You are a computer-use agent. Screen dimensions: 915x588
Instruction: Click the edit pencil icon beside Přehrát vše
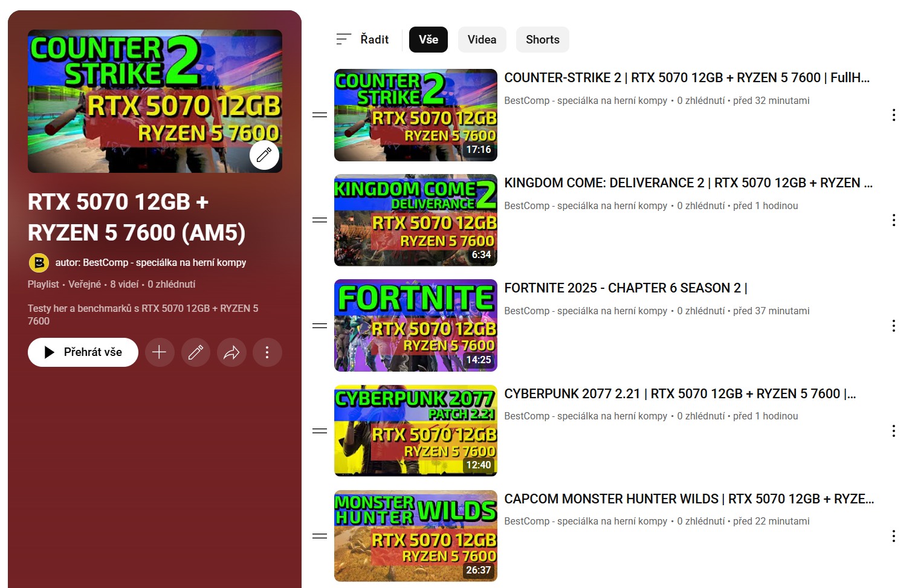pyautogui.click(x=196, y=352)
